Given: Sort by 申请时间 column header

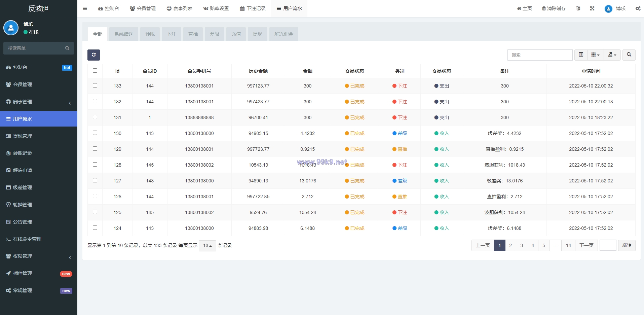Looking at the screenshot, I should (x=591, y=71).
